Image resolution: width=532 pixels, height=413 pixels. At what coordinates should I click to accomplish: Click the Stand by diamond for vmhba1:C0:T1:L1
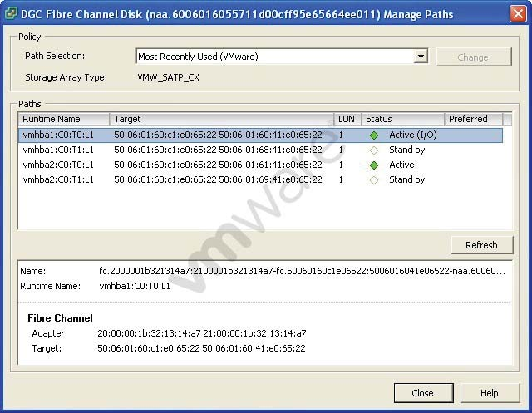(x=374, y=150)
